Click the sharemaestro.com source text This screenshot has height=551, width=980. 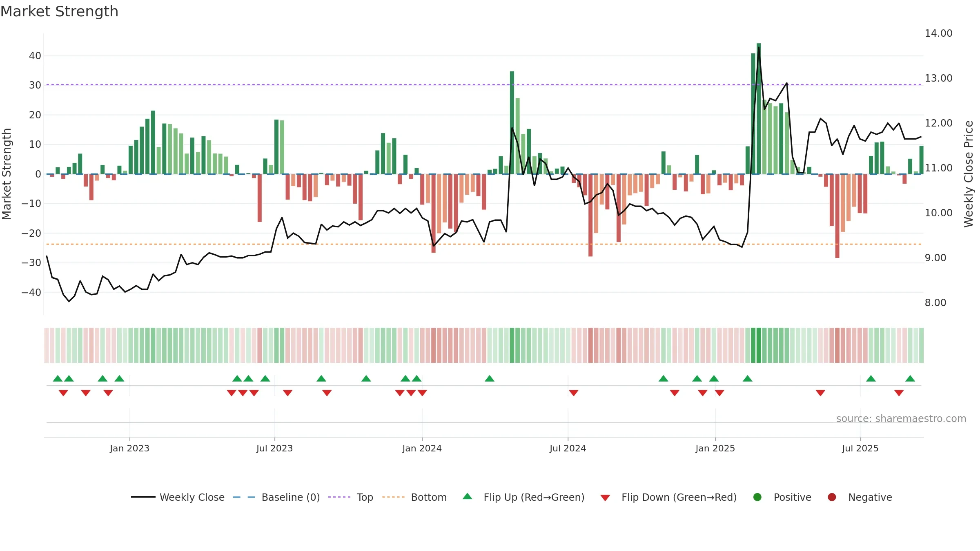tap(901, 418)
